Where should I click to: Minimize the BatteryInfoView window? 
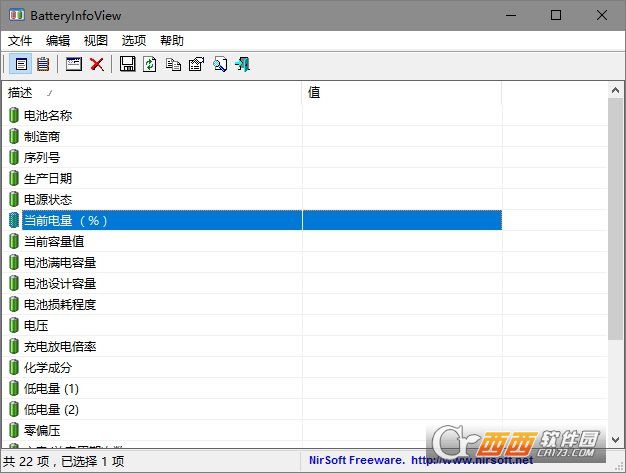511,16
